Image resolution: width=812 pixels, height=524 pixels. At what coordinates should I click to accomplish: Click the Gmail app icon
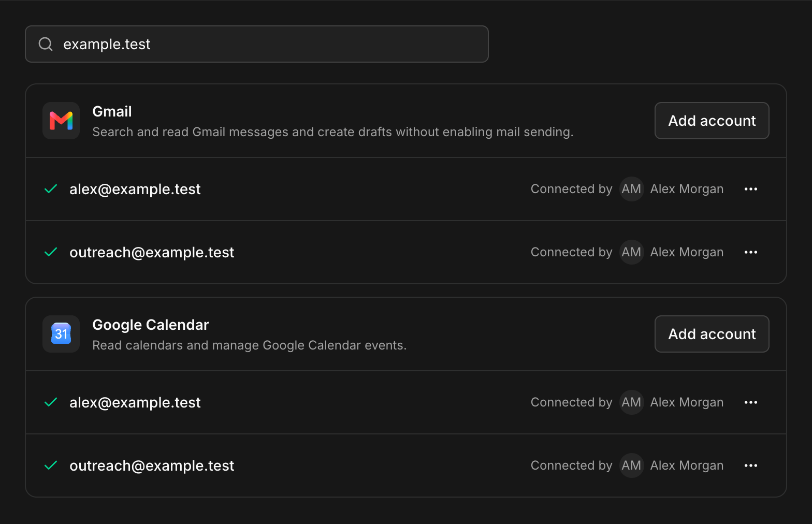pos(61,121)
